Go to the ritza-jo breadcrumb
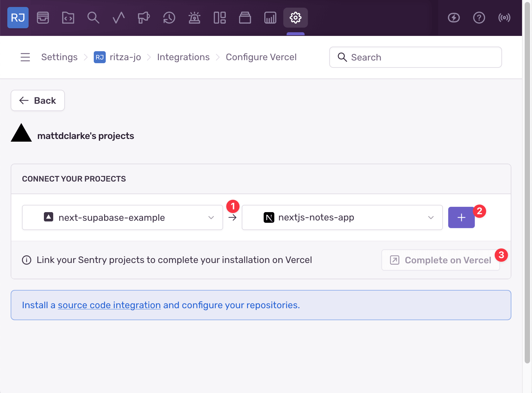 pyautogui.click(x=117, y=57)
